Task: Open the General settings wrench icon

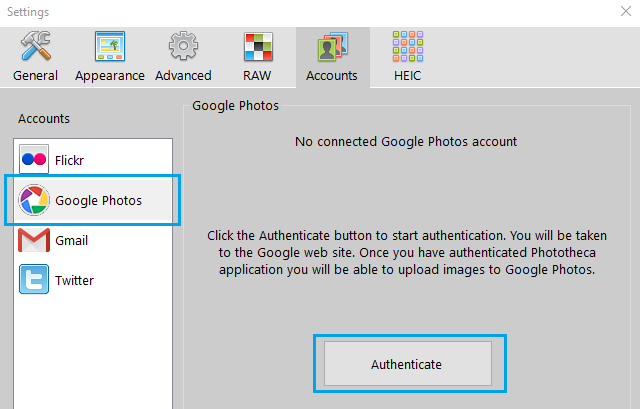Action: point(36,46)
